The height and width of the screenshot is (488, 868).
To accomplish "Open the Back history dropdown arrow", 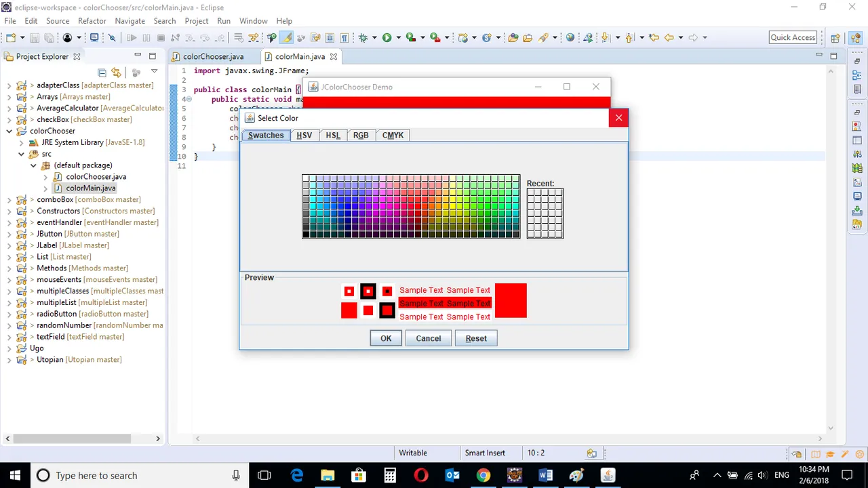I will tap(680, 38).
